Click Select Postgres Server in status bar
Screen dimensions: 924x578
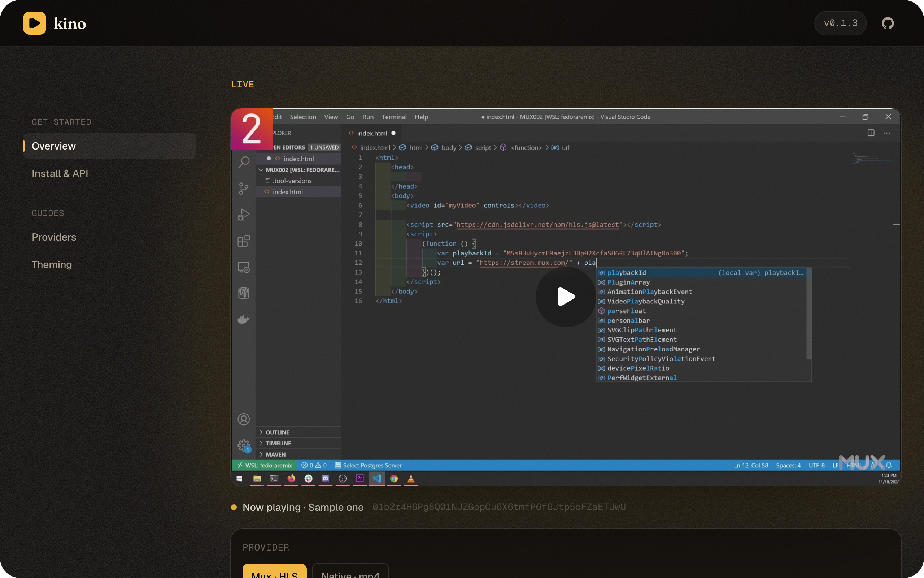coord(369,465)
